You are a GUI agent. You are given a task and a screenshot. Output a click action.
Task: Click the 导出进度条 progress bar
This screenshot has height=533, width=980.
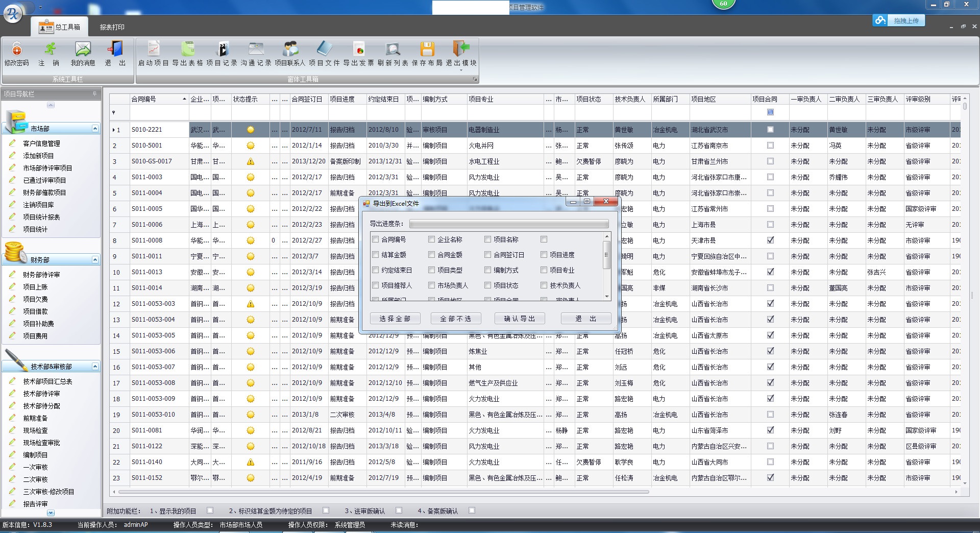pyautogui.click(x=508, y=224)
